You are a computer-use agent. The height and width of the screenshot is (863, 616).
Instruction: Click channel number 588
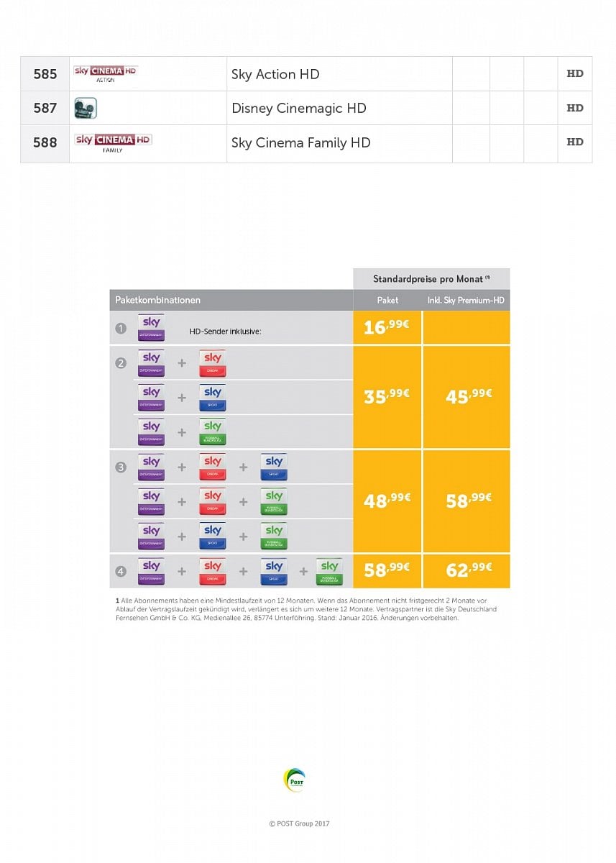[x=45, y=142]
